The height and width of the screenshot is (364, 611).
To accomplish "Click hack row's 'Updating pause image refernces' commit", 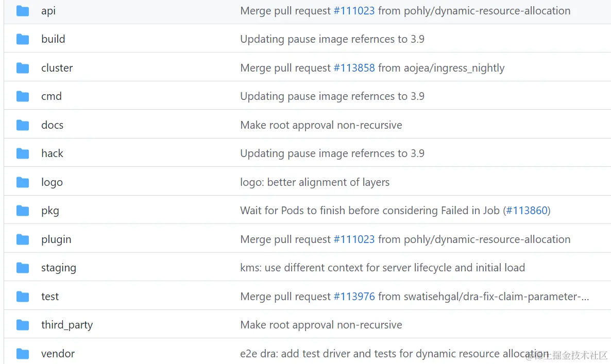I will [332, 154].
